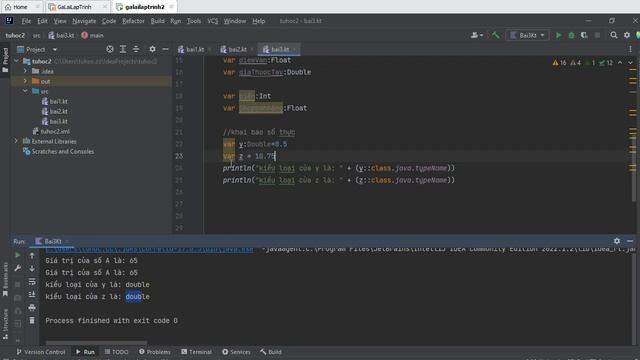The height and width of the screenshot is (360, 640).
Task: Expand the .idea folder
Action: (x=25, y=71)
